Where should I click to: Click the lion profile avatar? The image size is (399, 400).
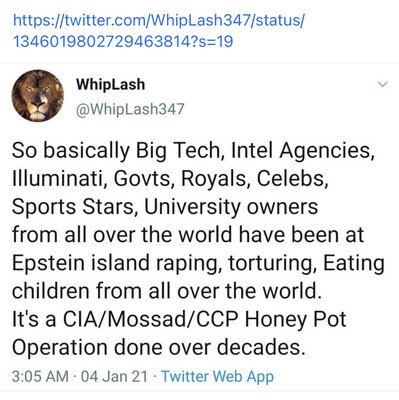[x=38, y=96]
